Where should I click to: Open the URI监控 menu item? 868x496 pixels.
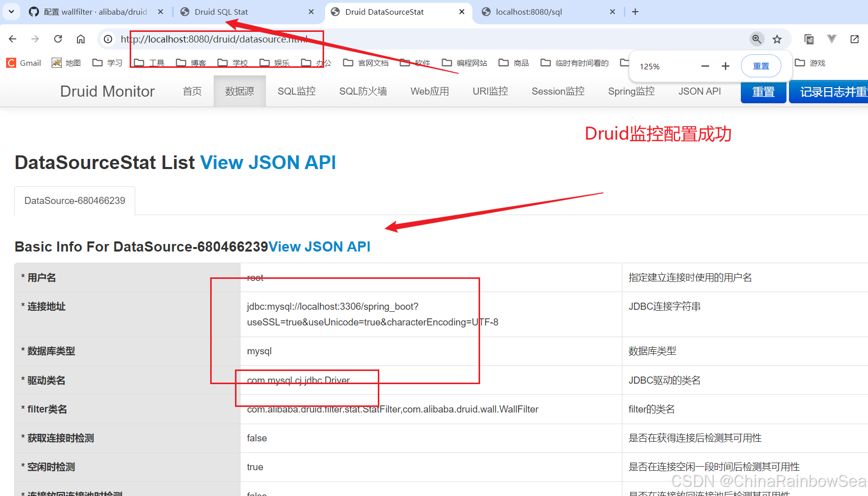tap(490, 91)
